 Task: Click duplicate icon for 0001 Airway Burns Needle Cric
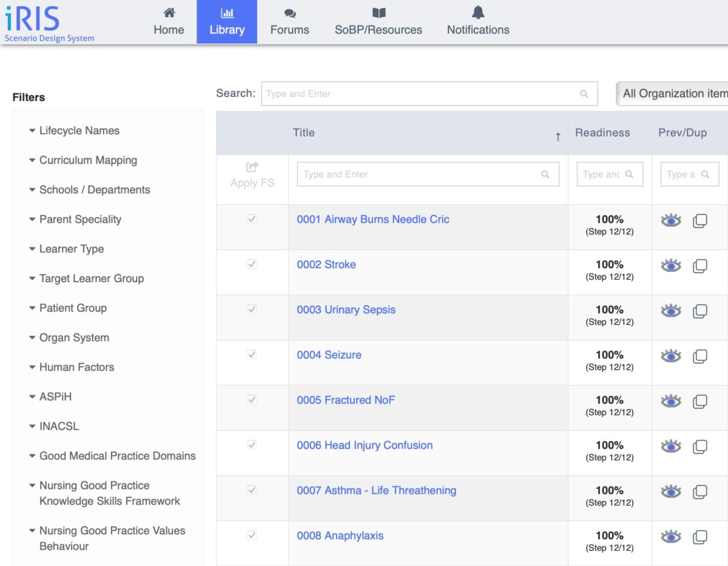[699, 221]
